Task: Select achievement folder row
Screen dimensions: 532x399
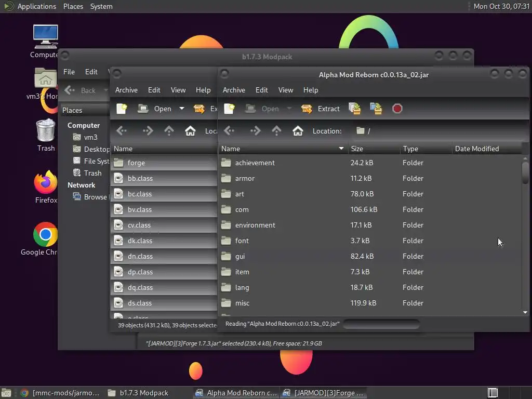Action: click(370, 163)
